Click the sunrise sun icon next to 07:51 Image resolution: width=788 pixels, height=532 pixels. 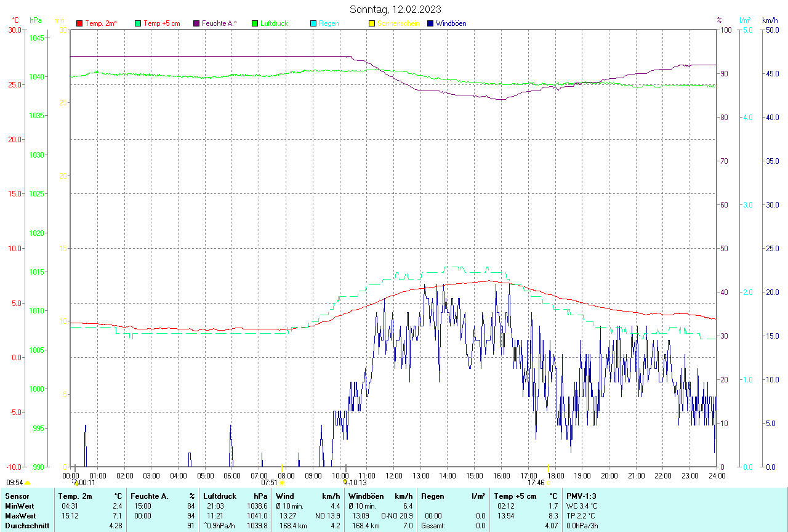click(x=282, y=483)
